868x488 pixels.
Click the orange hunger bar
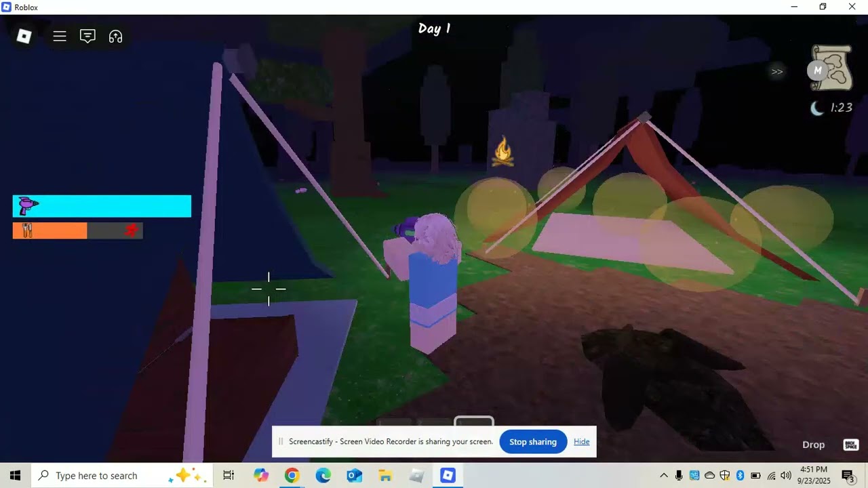tap(50, 230)
